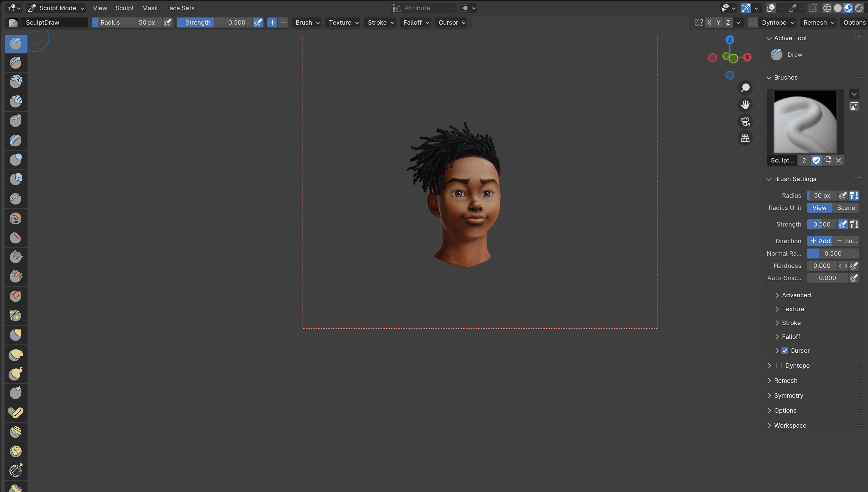Image resolution: width=868 pixels, height=492 pixels.
Task: Click the duplicate brush icon
Action: coord(827,160)
